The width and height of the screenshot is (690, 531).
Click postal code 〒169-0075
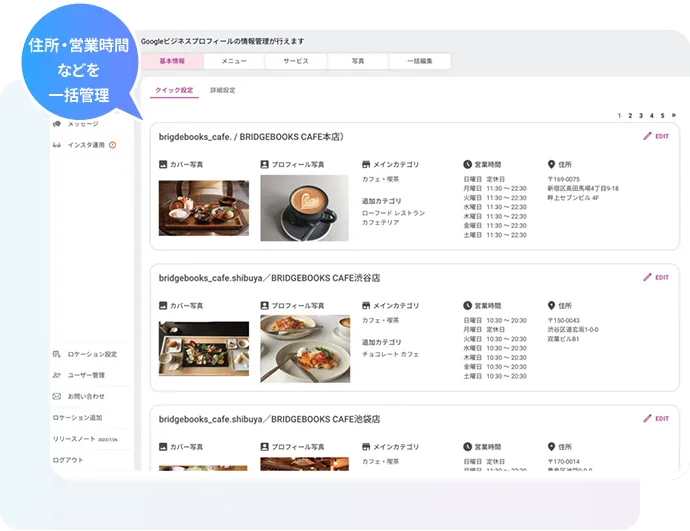(564, 179)
